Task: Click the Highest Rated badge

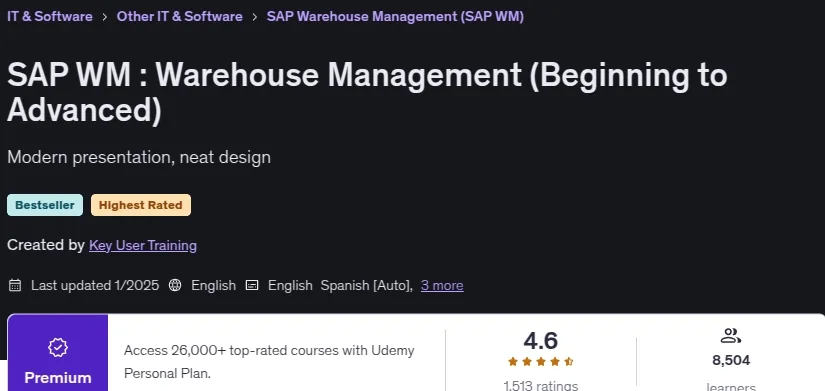Action: tap(140, 205)
